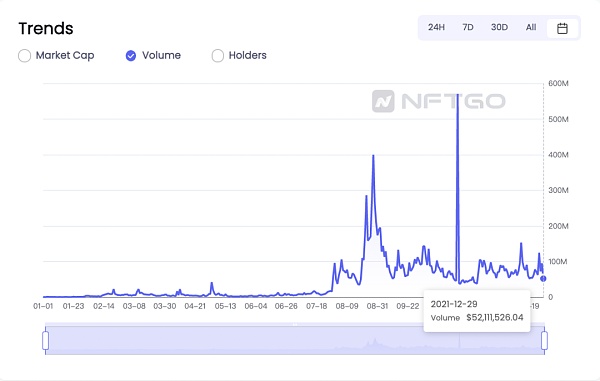This screenshot has height=381, width=600.
Task: Select the Holders radio button
Action: pos(218,55)
